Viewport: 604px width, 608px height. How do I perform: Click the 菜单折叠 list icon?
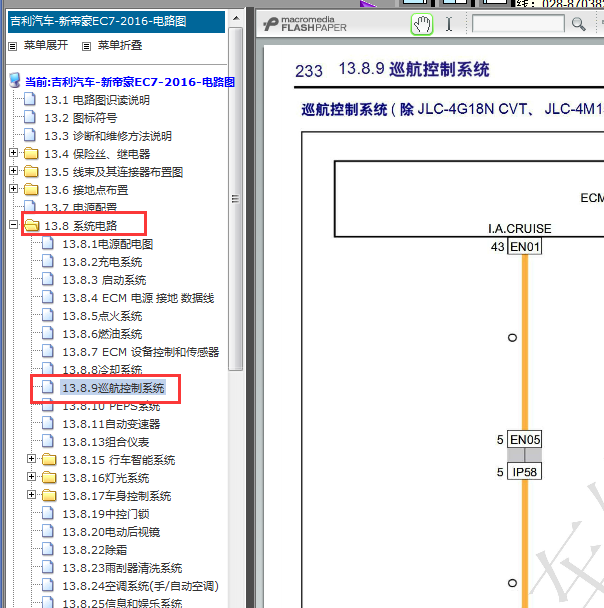[x=86, y=47]
